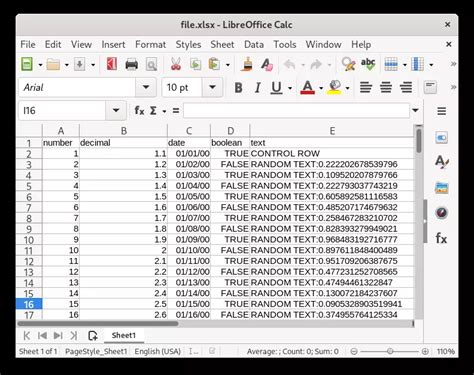Click the New Spreadsheet icon

27,64
